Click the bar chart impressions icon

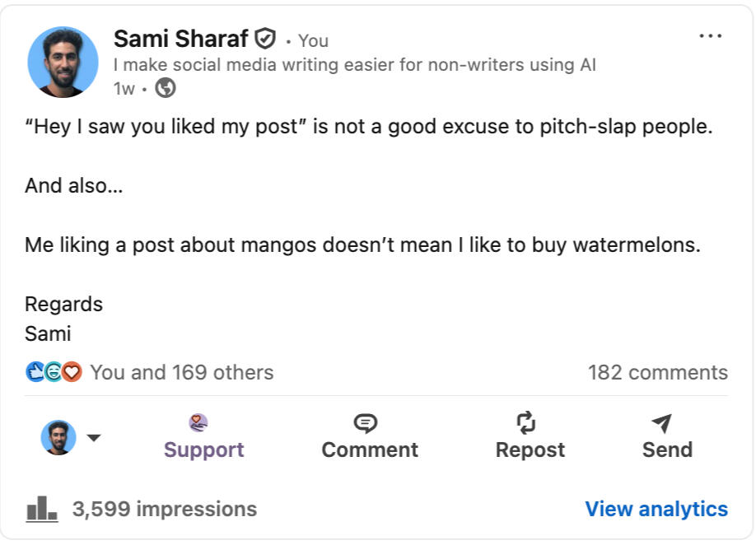coord(42,509)
